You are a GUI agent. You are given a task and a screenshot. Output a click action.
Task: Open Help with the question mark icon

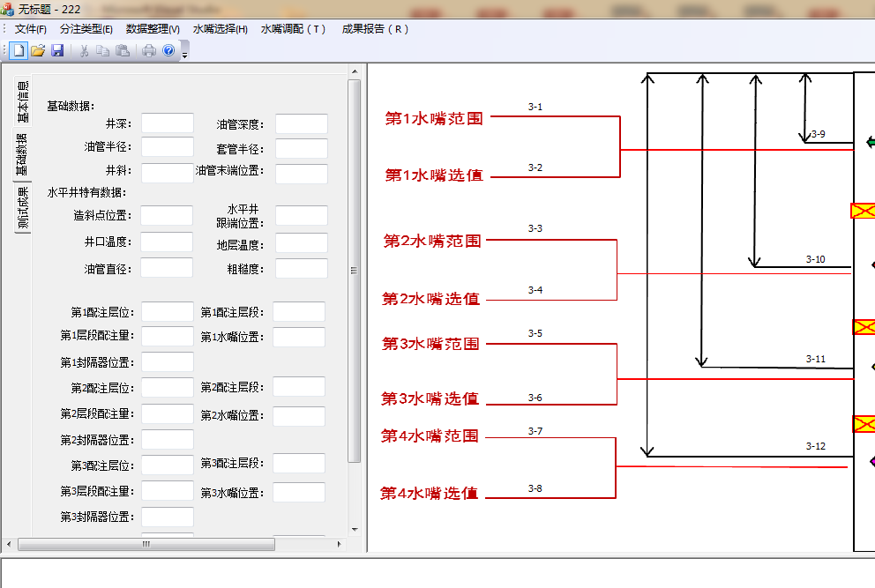coord(168,51)
